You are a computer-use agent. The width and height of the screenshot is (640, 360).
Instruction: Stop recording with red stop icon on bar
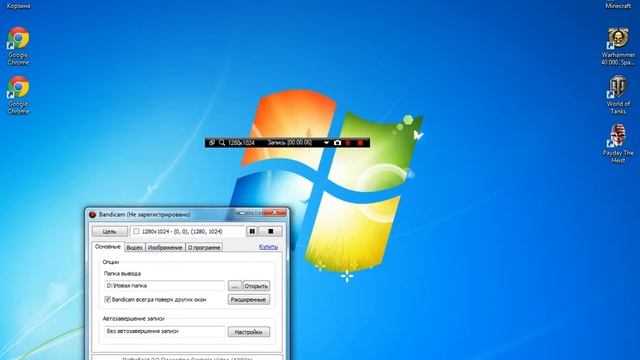tap(360, 143)
